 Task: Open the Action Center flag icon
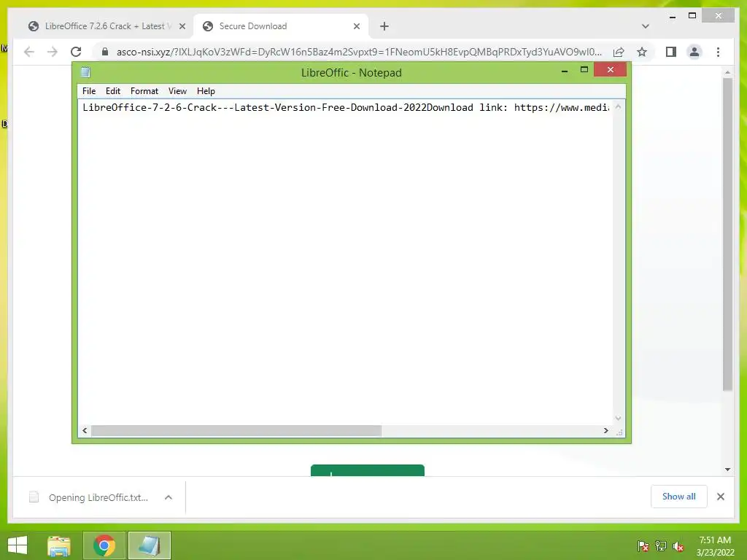pos(643,546)
